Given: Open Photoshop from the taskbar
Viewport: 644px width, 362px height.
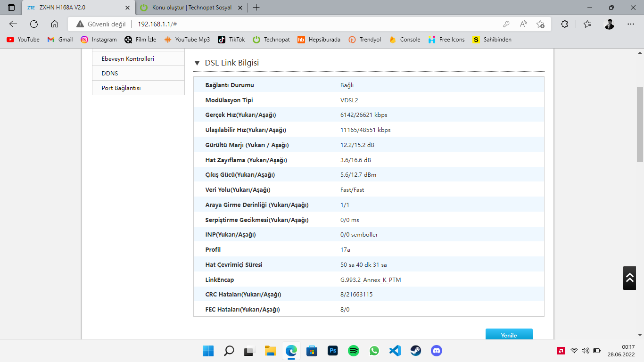Looking at the screenshot, I should click(333, 351).
